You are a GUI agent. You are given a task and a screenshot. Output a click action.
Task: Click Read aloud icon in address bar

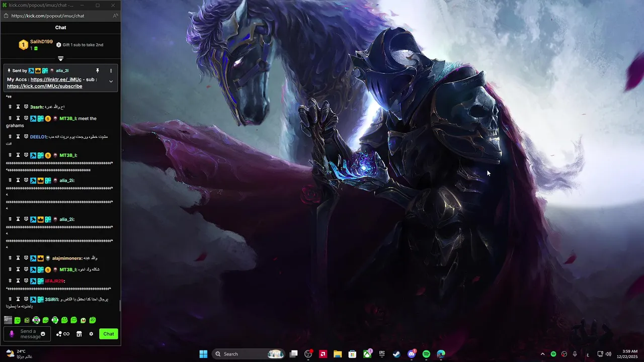click(115, 16)
